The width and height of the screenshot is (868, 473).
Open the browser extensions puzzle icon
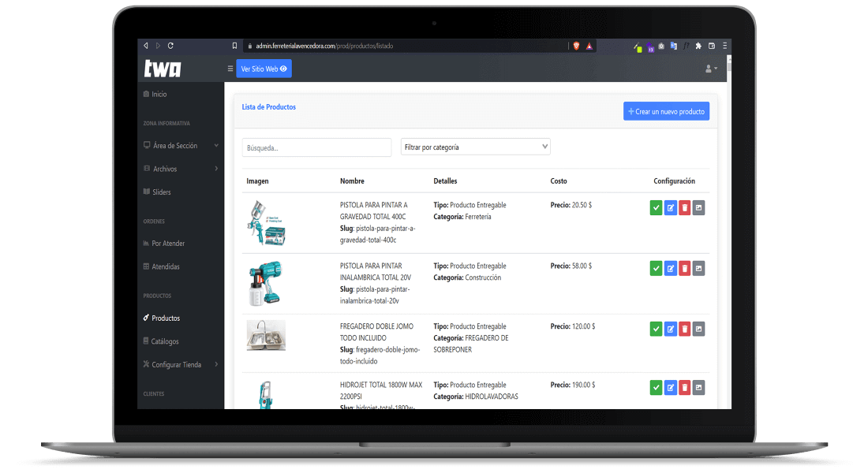(x=698, y=46)
